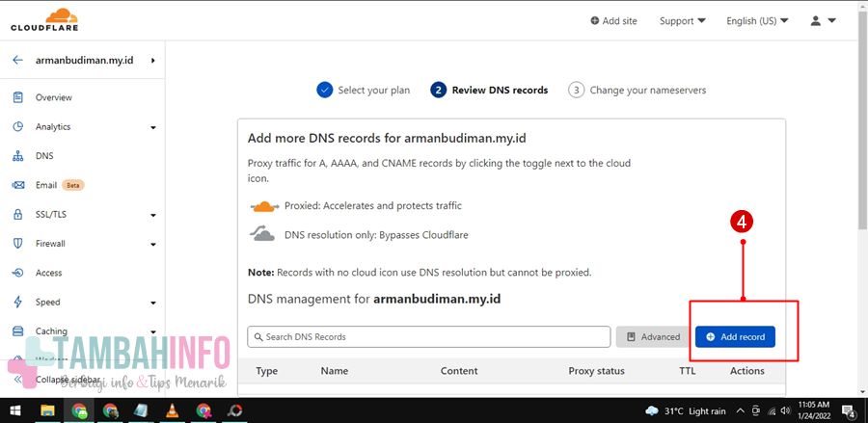
Task: Click the Content column header
Action: point(459,371)
